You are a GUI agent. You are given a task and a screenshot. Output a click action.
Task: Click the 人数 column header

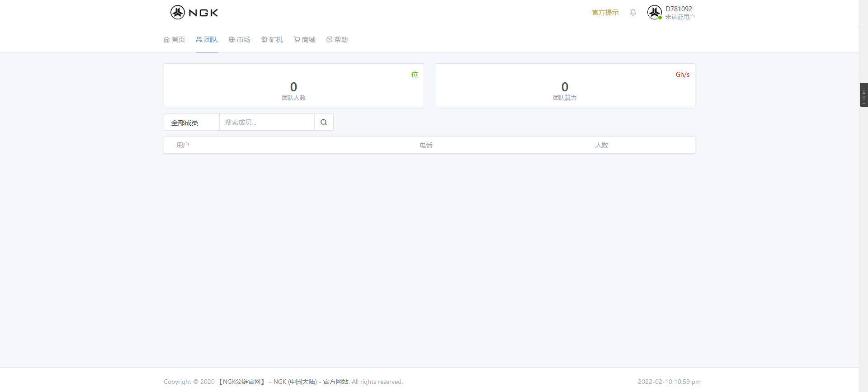point(601,145)
